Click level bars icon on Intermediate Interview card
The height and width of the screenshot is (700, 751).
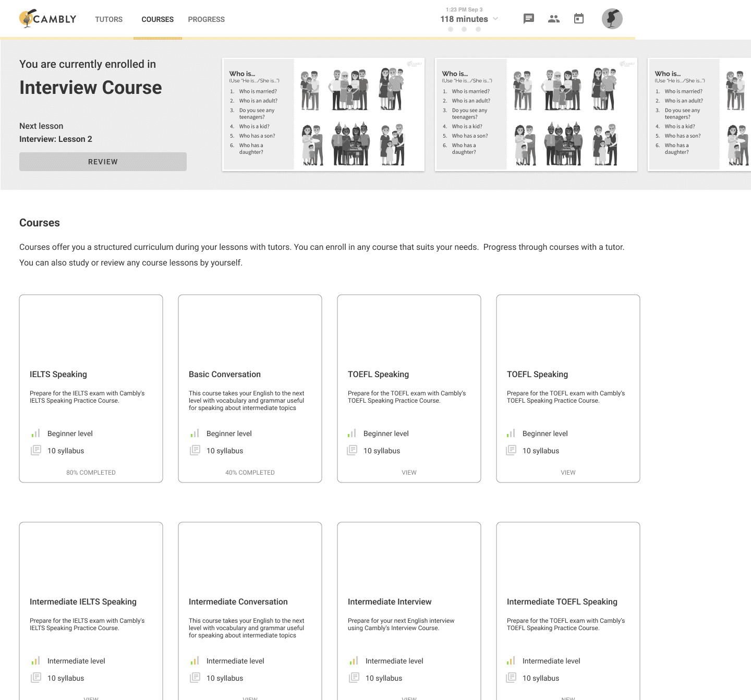point(354,660)
